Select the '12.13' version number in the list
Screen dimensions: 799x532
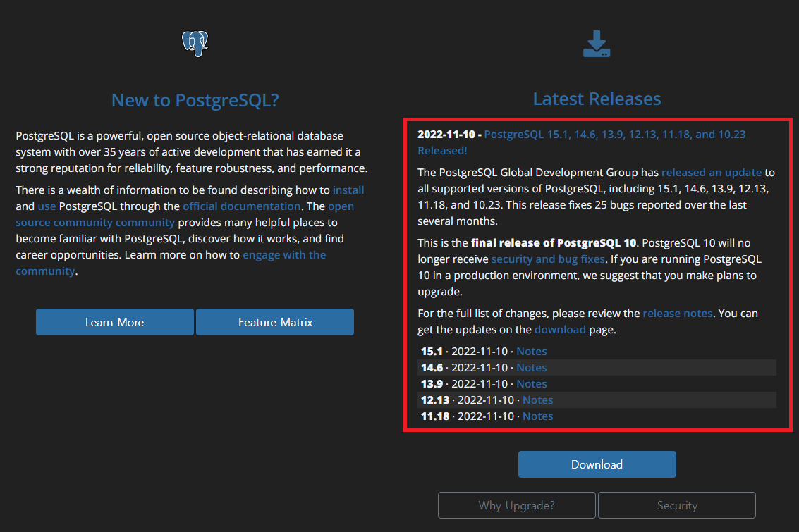[435, 400]
